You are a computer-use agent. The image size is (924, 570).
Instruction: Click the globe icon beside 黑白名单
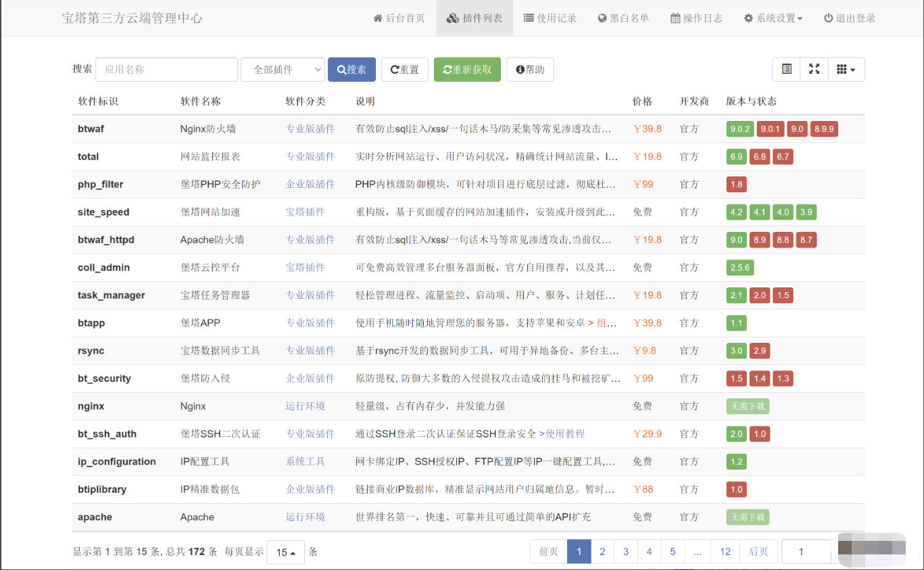click(602, 18)
